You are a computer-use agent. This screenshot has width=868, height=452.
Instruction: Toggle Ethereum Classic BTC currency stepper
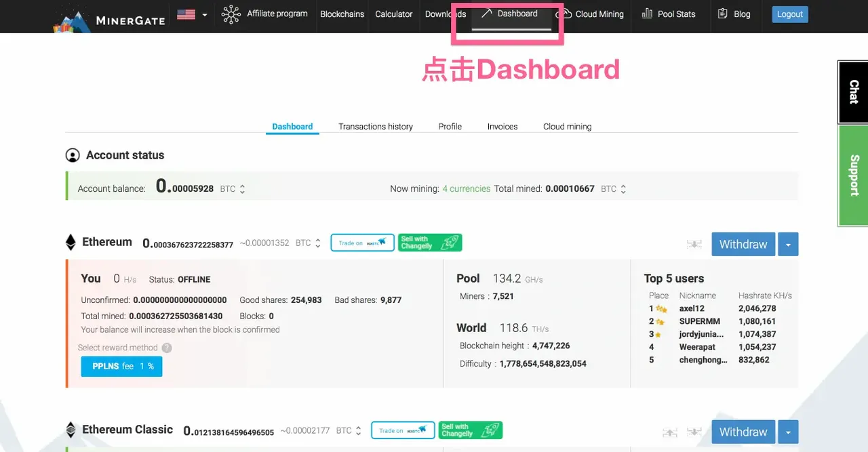358,431
